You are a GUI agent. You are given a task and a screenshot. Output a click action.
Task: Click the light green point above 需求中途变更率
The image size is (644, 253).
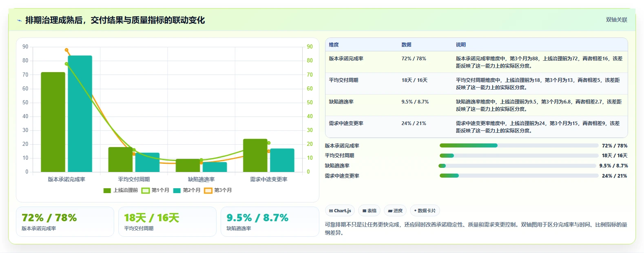[x=269, y=143]
